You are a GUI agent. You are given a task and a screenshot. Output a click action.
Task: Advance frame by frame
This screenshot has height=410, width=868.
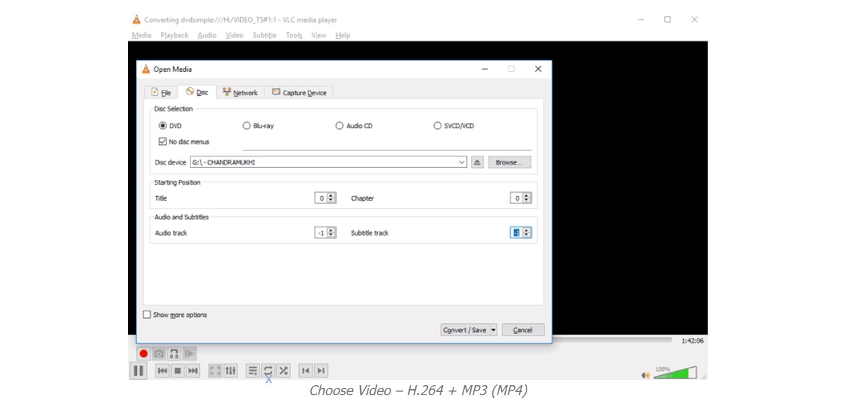click(x=190, y=354)
